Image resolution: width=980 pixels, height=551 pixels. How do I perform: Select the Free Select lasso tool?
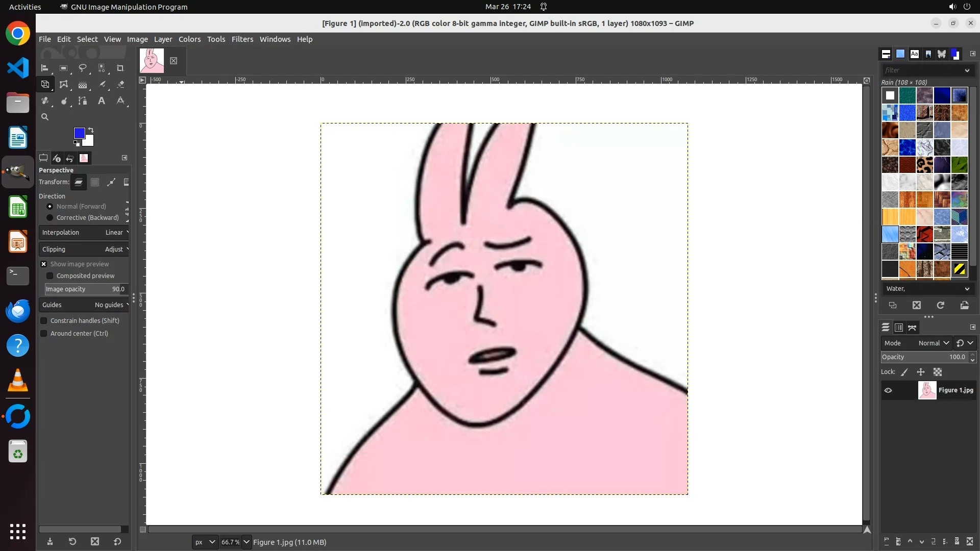point(82,68)
